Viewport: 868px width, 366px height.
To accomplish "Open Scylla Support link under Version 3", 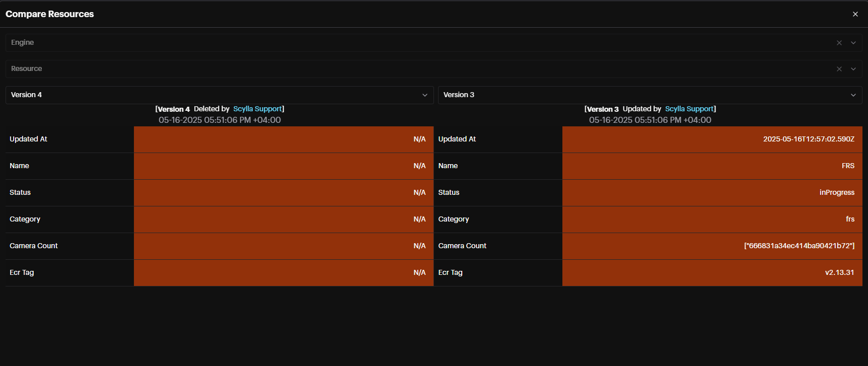I will (689, 109).
